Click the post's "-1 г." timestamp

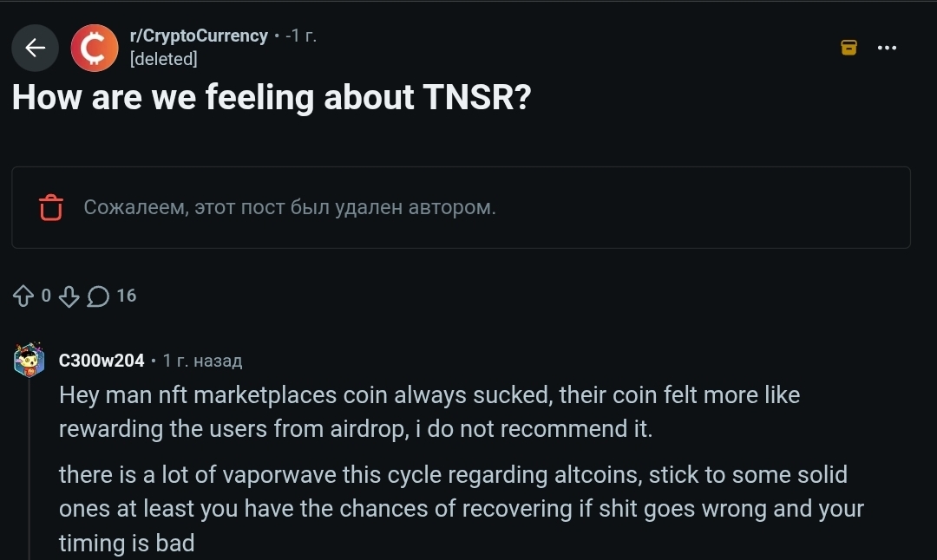tap(301, 36)
